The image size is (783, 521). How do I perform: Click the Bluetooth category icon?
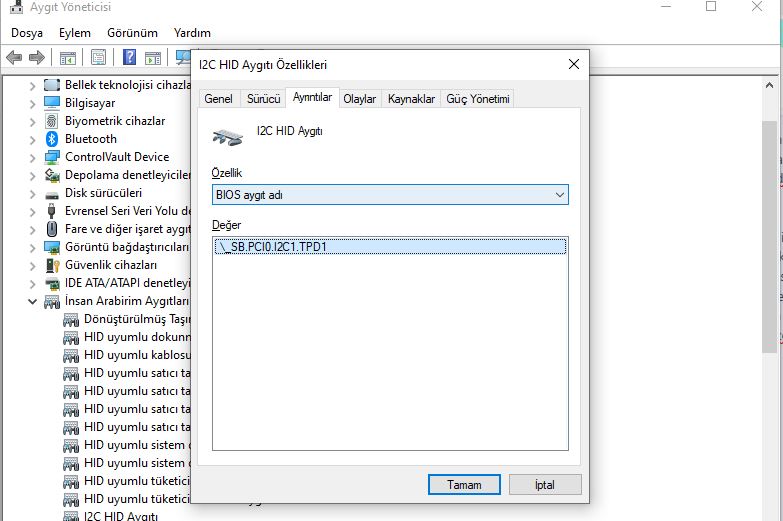[52, 139]
